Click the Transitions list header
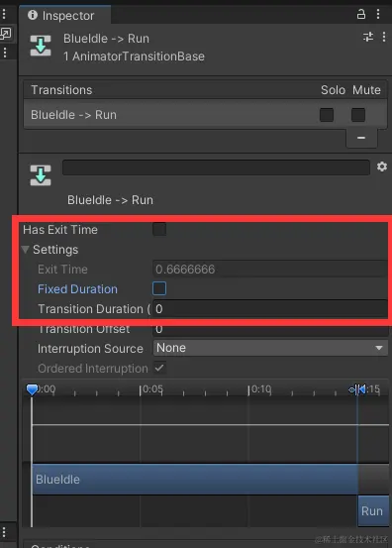 (61, 90)
